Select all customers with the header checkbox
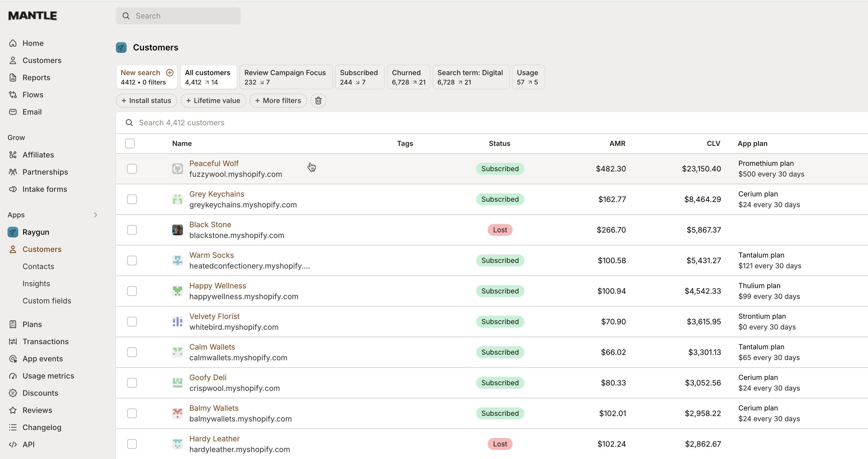The width and height of the screenshot is (868, 459). click(130, 143)
